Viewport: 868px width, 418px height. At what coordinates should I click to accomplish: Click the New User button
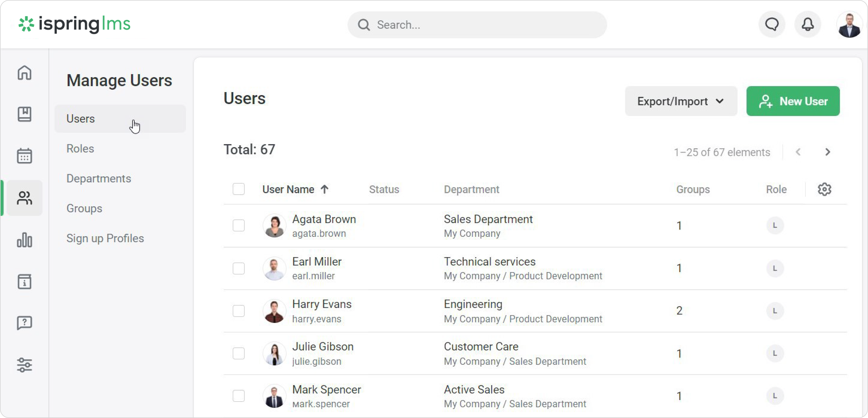coord(793,101)
